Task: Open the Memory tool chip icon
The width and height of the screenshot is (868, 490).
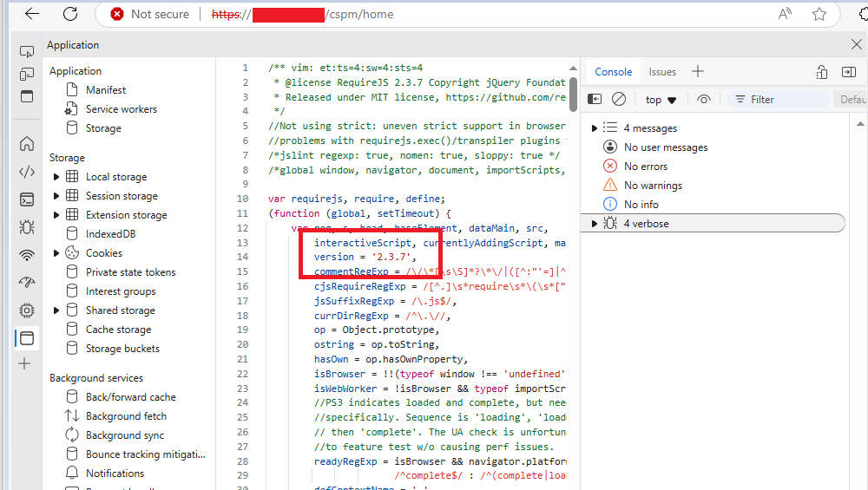Action: 27,310
